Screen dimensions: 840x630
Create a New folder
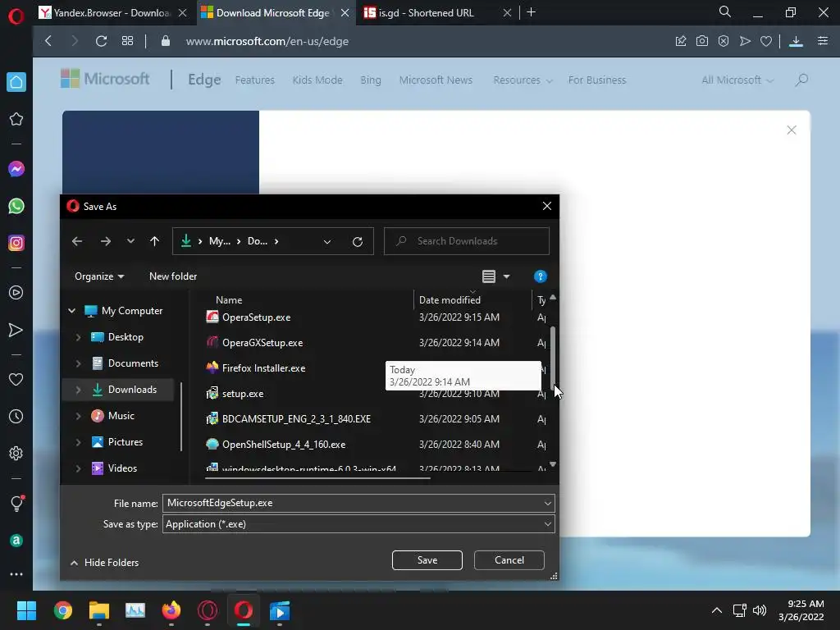pos(173,276)
